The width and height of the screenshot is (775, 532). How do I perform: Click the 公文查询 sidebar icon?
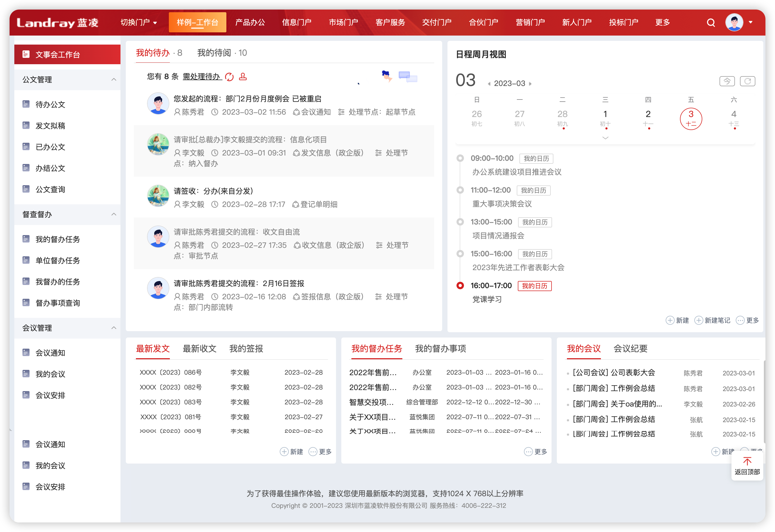point(26,189)
